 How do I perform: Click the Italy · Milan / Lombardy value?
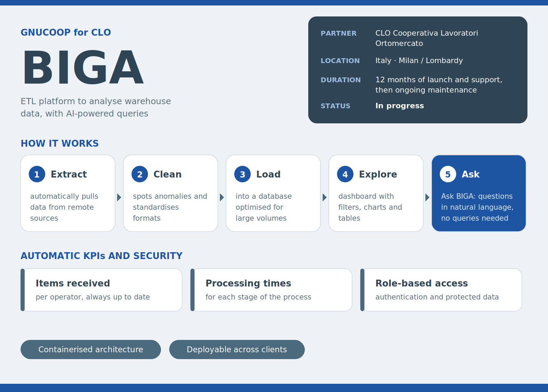(x=419, y=61)
